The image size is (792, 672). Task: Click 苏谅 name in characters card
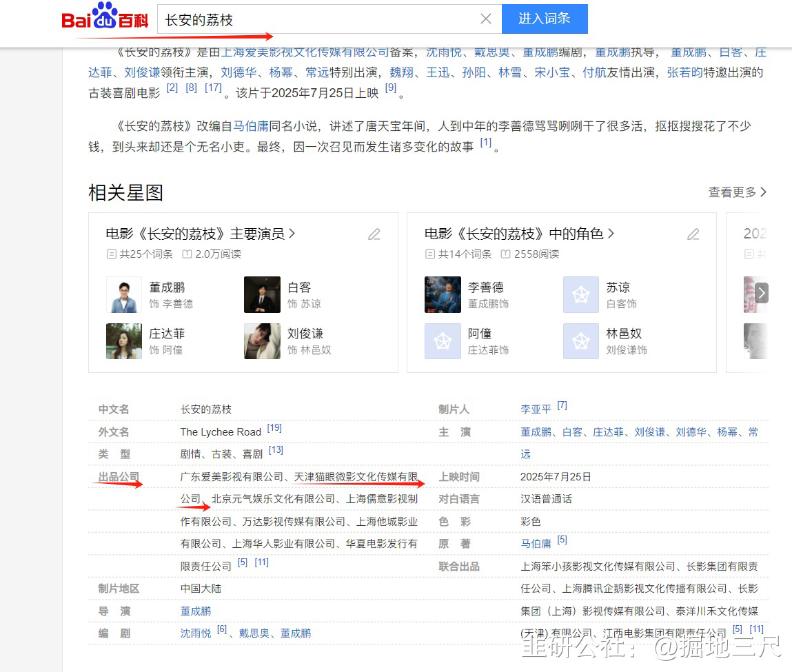click(x=618, y=288)
